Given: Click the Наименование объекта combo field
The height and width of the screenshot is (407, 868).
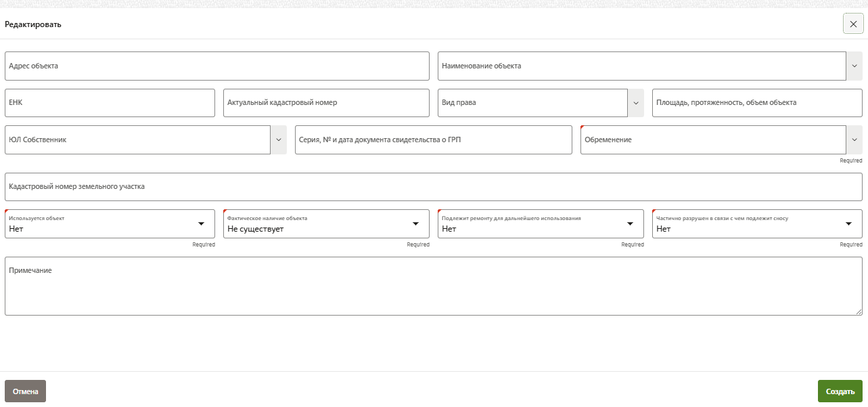Looking at the screenshot, I should tap(641, 66).
